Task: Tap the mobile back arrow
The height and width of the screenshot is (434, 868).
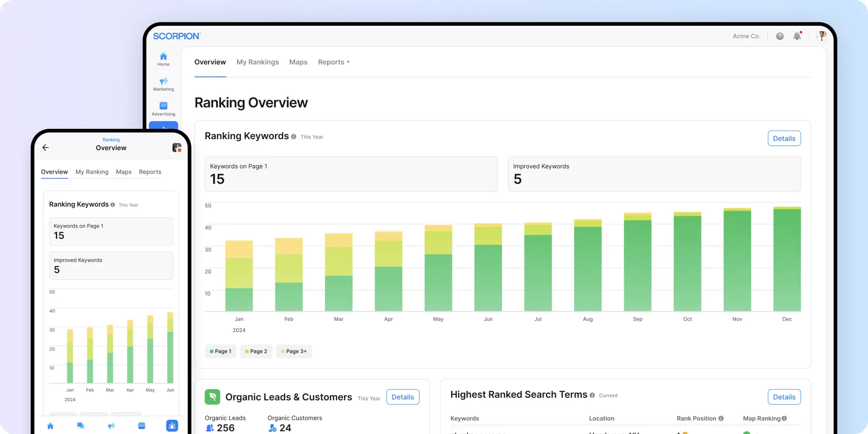Action: (46, 148)
